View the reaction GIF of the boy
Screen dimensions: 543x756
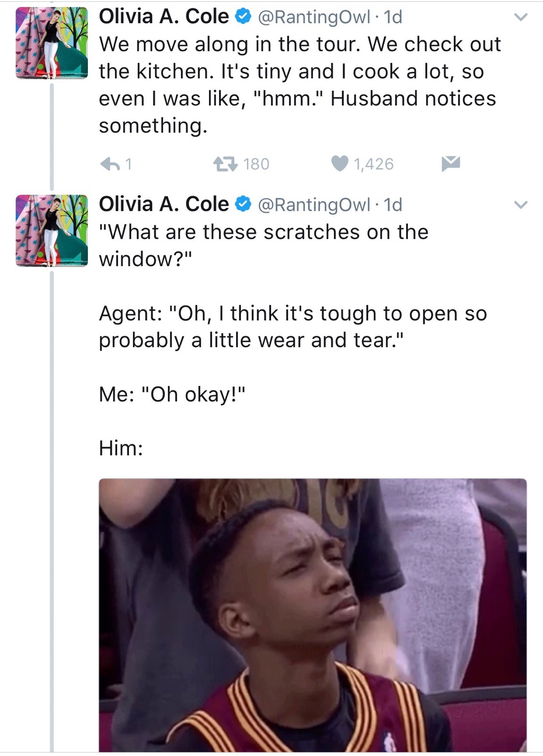(313, 615)
